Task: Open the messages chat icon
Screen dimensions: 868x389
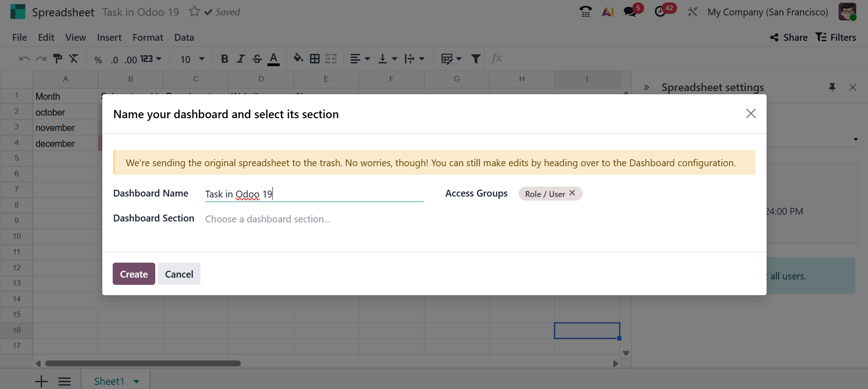Action: click(630, 12)
